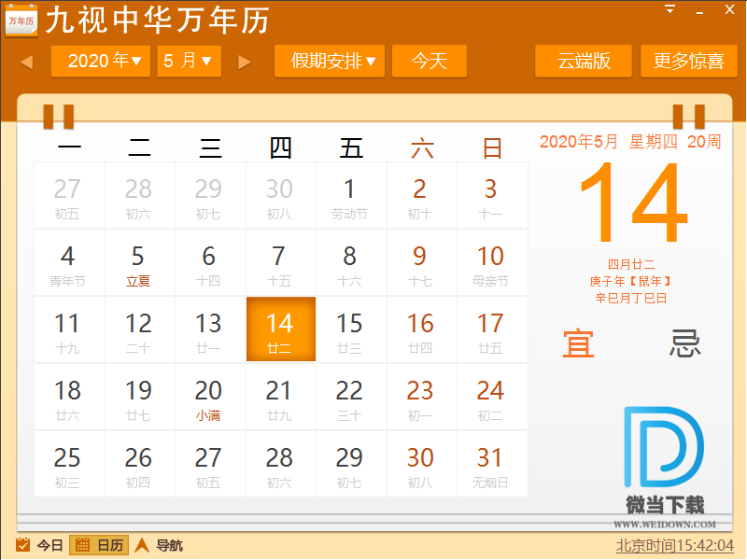Select May 12 二十
The image size is (747, 560).
point(139,330)
